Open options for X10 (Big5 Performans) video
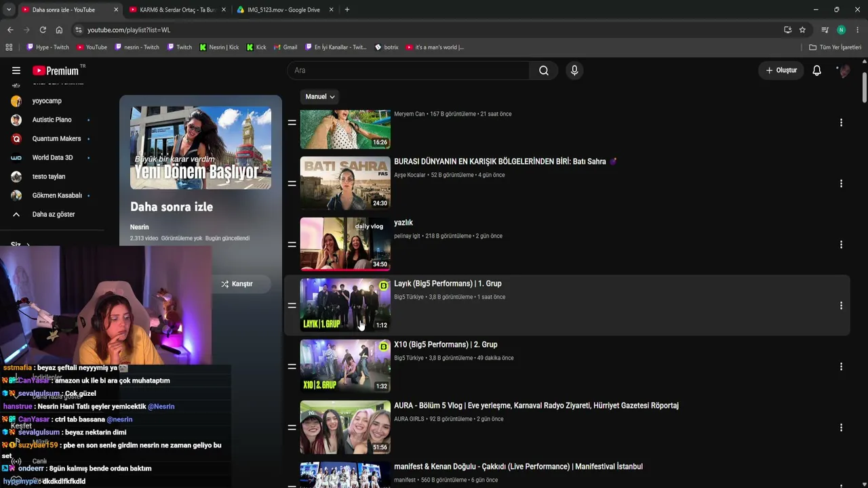 point(841,367)
